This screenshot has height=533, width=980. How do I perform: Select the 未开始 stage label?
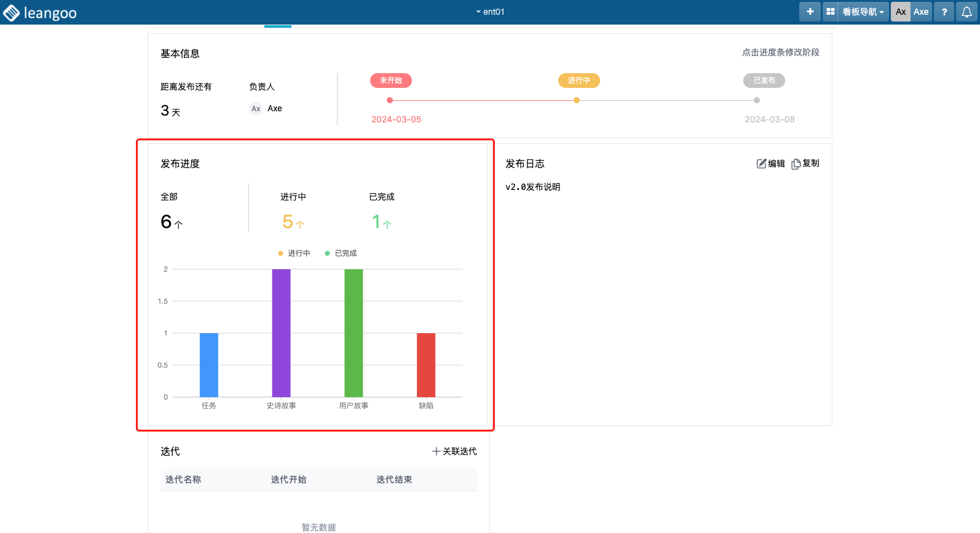click(x=390, y=81)
